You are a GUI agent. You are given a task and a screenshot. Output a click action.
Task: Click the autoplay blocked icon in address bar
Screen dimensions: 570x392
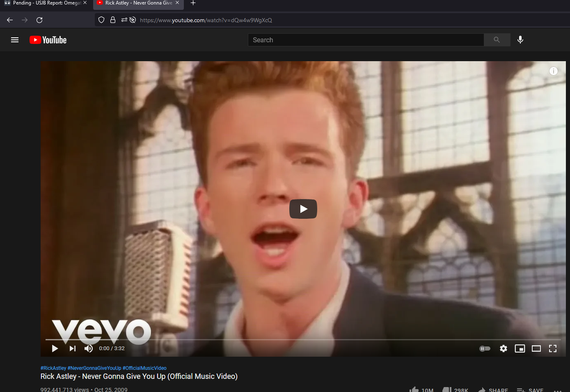133,20
